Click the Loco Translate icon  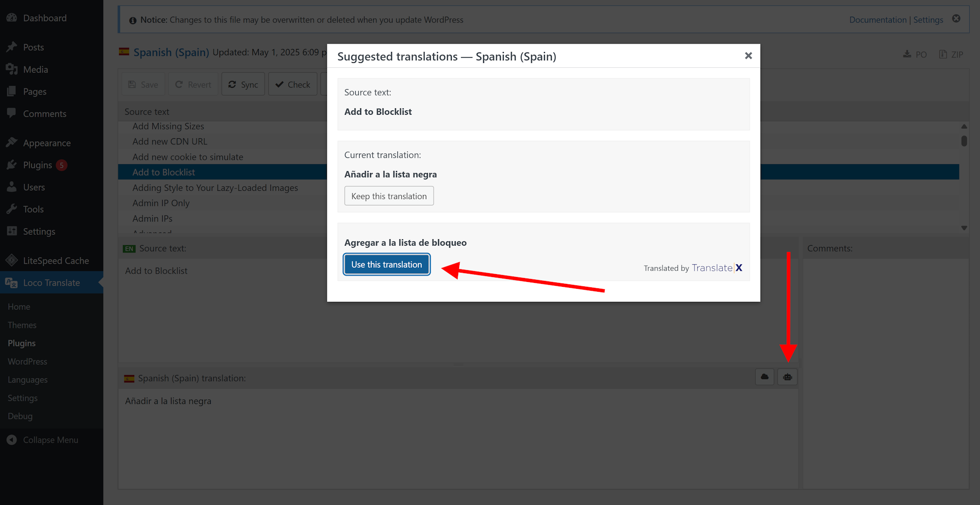pyautogui.click(x=12, y=282)
